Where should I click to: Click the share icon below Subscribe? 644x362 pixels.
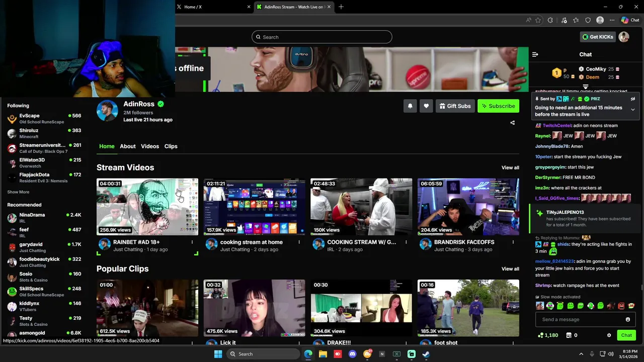[x=512, y=123]
